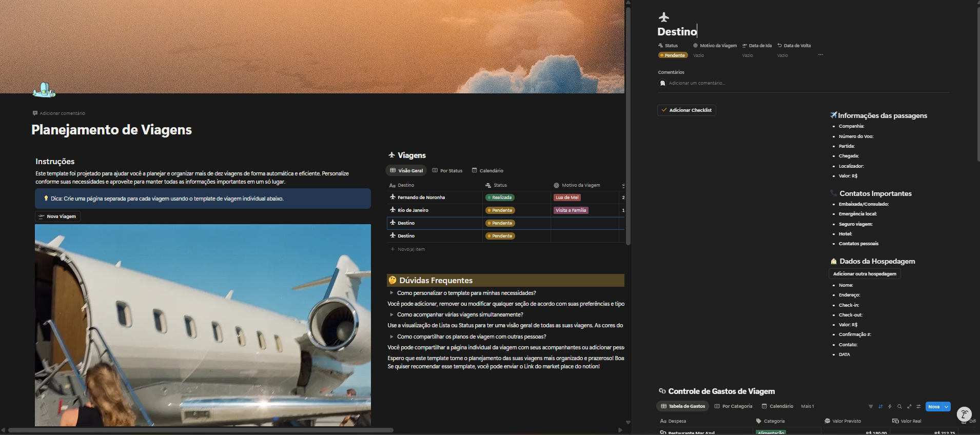Open Calendário tab in Viagens database
The image size is (980, 435).
click(x=487, y=171)
